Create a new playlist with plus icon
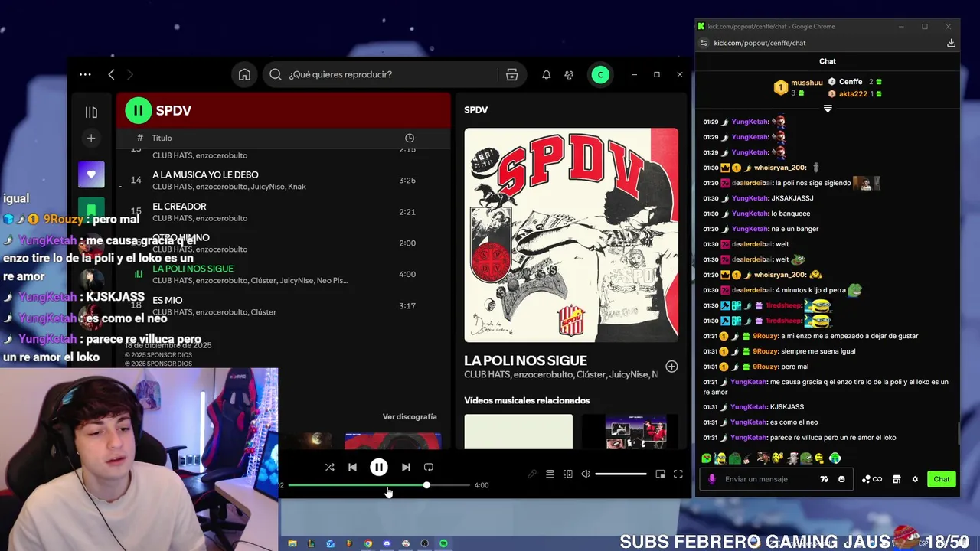Screen dimensions: 980x551 [x=91, y=139]
